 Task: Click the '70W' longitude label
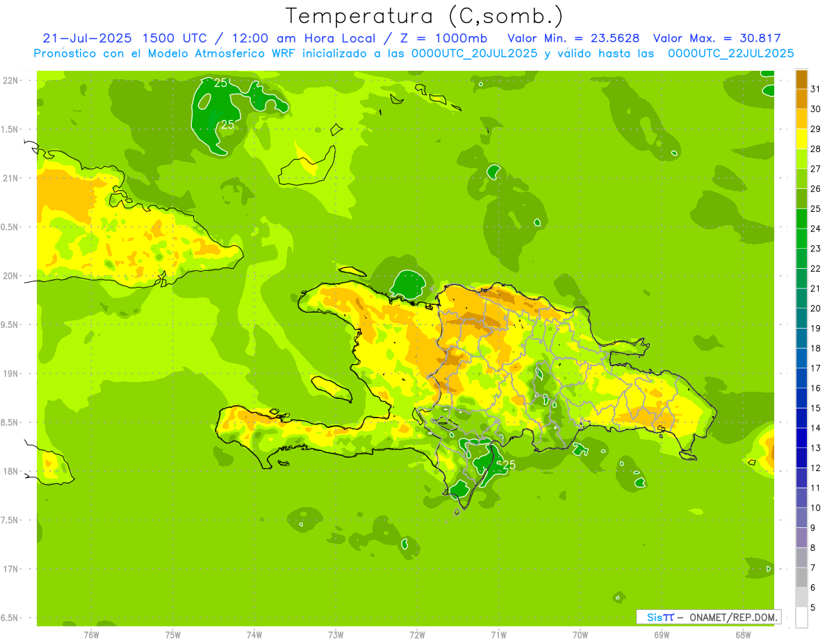click(580, 634)
